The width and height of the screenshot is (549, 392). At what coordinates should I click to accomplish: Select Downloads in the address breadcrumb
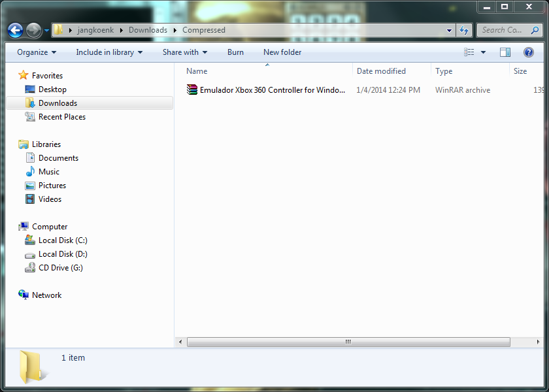pyautogui.click(x=148, y=30)
